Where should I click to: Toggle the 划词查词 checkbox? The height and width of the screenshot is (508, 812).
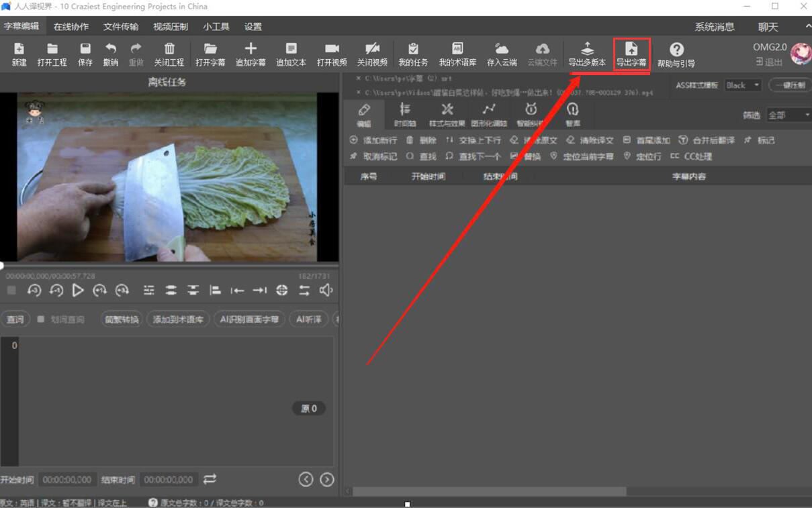pyautogui.click(x=41, y=319)
